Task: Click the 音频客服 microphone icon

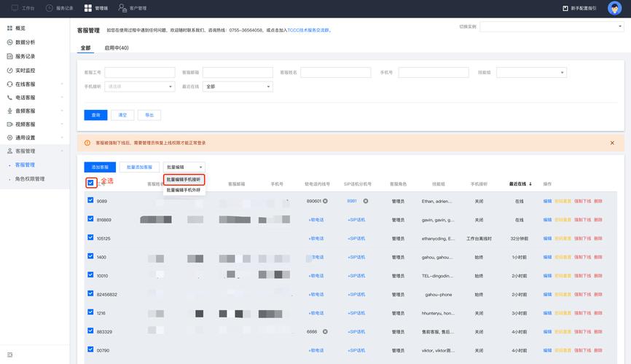Action: click(x=9, y=111)
